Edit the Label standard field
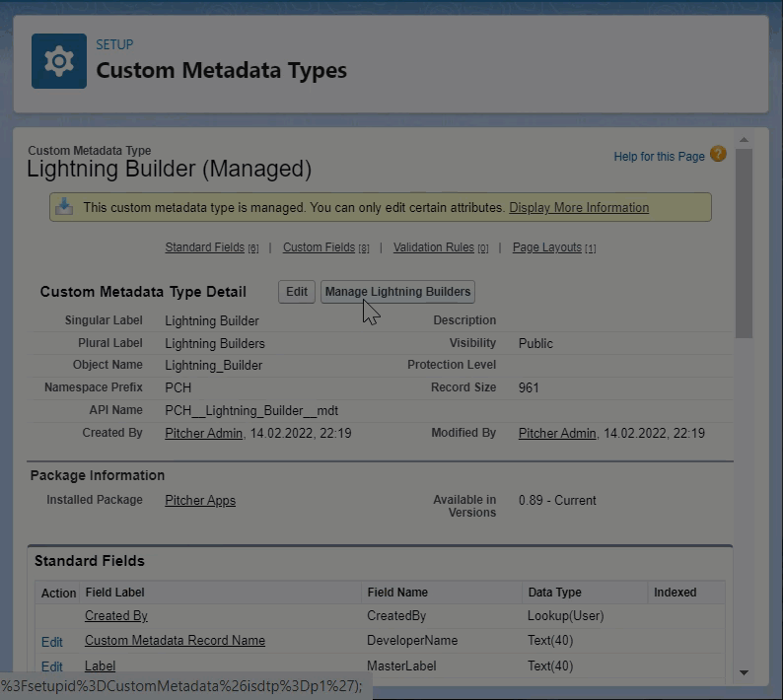 (x=52, y=667)
